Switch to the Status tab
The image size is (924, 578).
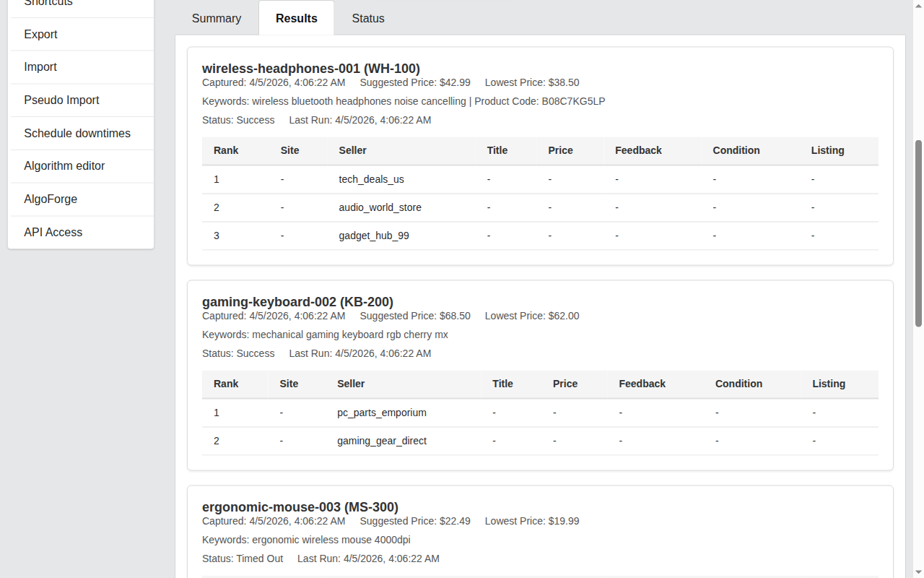coord(368,18)
